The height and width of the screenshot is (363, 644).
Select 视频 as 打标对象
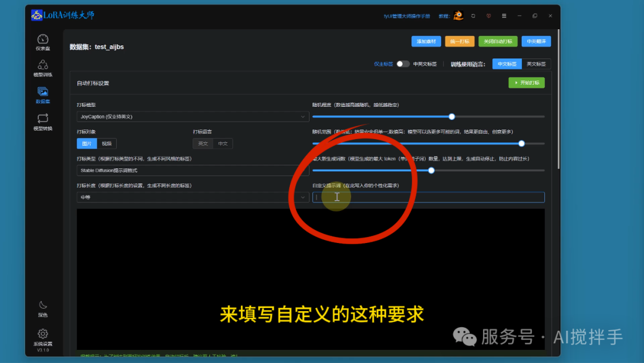click(107, 143)
